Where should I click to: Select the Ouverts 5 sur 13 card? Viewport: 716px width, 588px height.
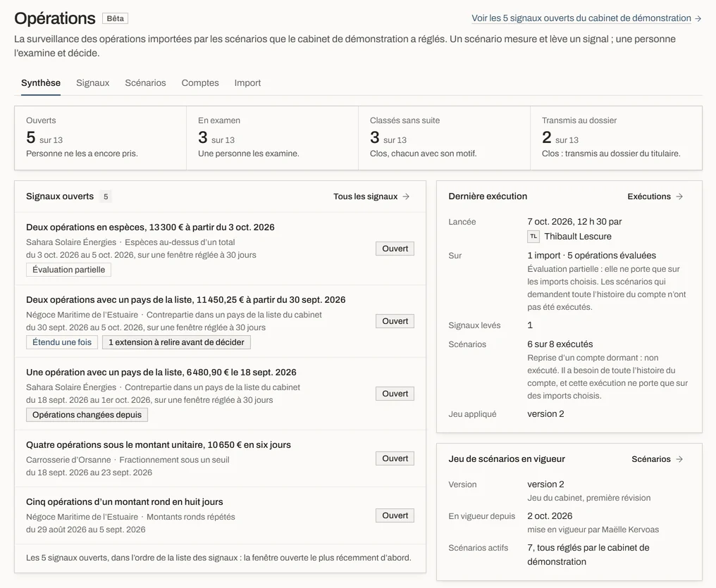pyautogui.click(x=101, y=138)
